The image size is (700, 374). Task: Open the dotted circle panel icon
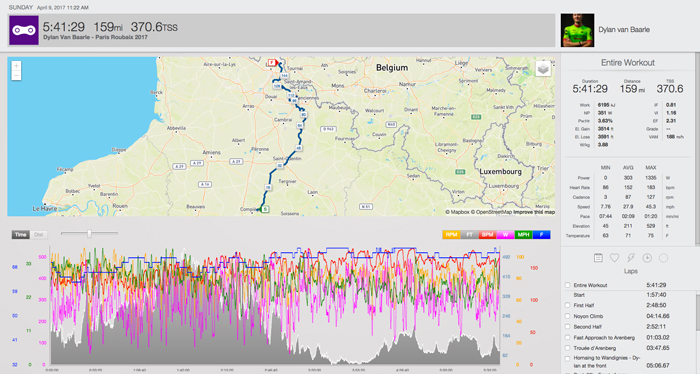[663, 258]
